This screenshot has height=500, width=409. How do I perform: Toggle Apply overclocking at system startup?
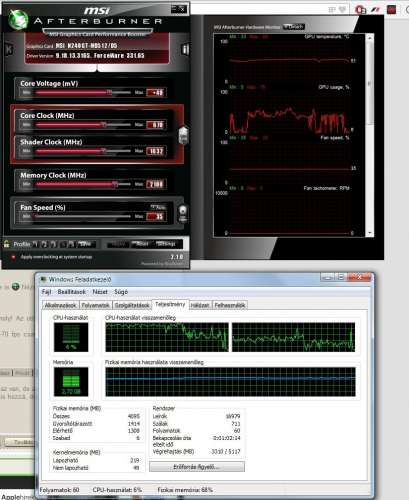14,257
